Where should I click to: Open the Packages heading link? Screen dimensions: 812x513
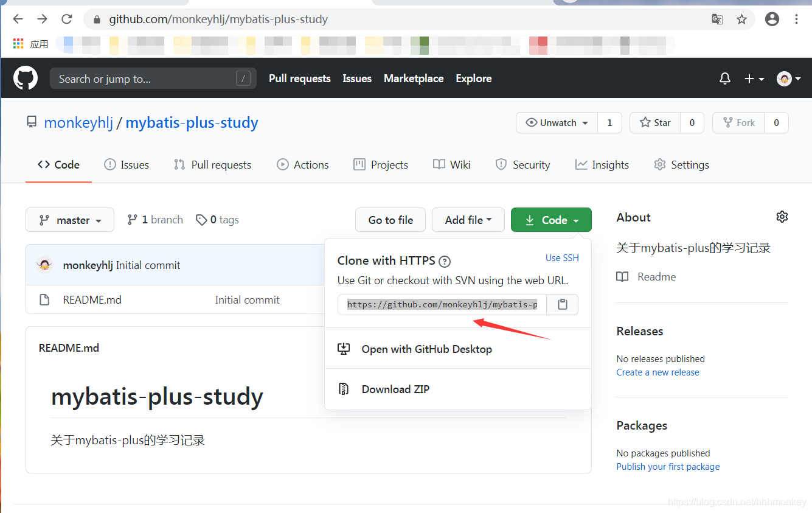point(642,425)
